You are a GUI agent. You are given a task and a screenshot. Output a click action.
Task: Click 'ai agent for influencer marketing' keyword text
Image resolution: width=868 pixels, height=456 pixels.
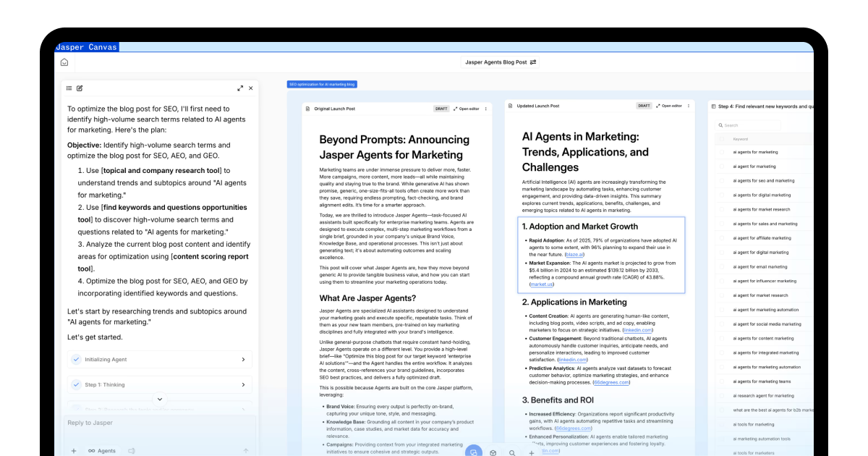click(765, 281)
